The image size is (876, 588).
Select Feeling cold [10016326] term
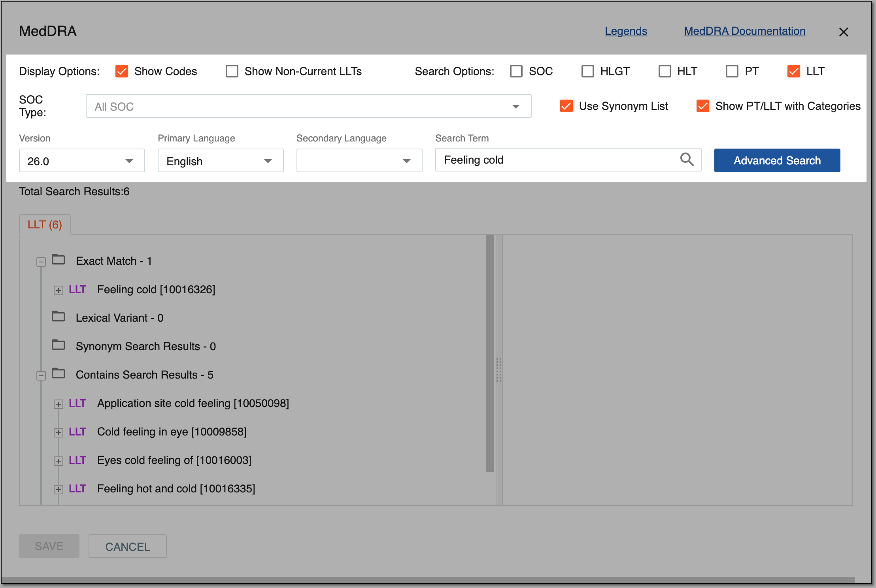tap(156, 290)
